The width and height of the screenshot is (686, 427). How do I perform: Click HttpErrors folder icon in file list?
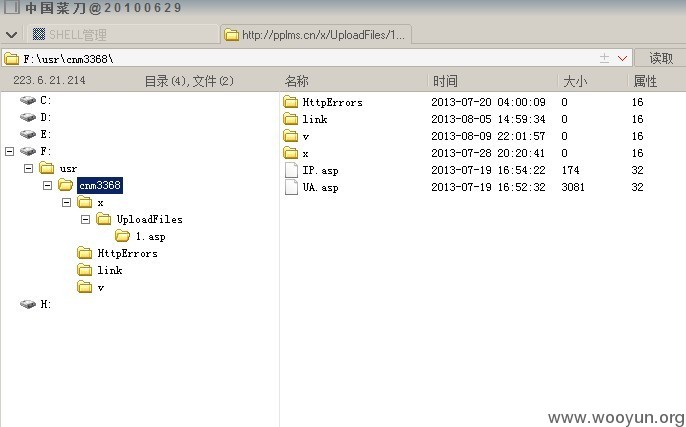click(290, 102)
